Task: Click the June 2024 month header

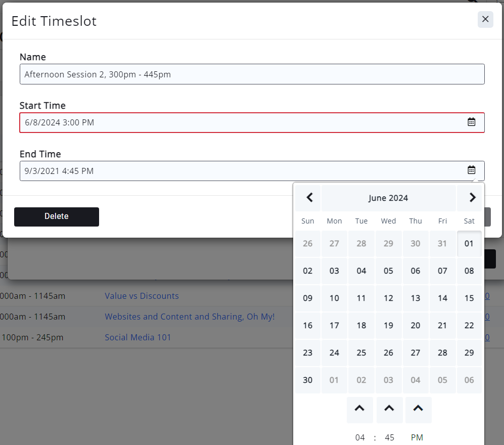Action: (388, 198)
